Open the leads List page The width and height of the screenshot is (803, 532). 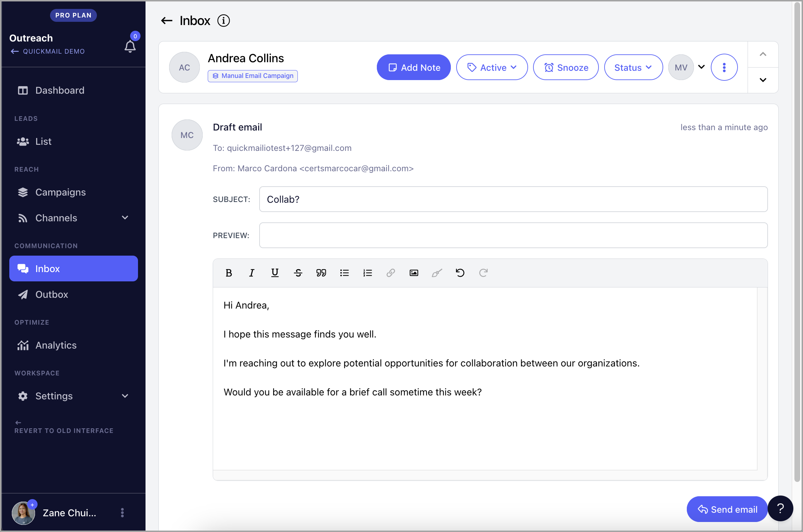(x=74, y=142)
